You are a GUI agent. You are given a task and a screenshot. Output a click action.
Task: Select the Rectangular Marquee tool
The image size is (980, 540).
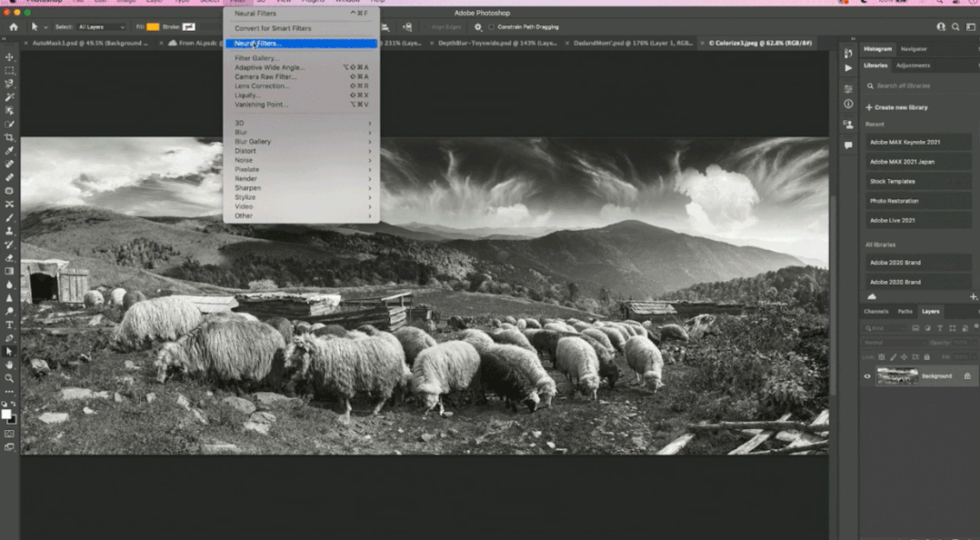click(x=9, y=71)
